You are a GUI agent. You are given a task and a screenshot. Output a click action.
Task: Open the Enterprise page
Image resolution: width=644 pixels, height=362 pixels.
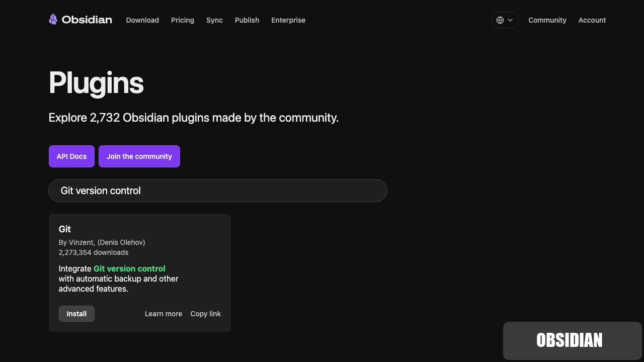pyautogui.click(x=288, y=20)
